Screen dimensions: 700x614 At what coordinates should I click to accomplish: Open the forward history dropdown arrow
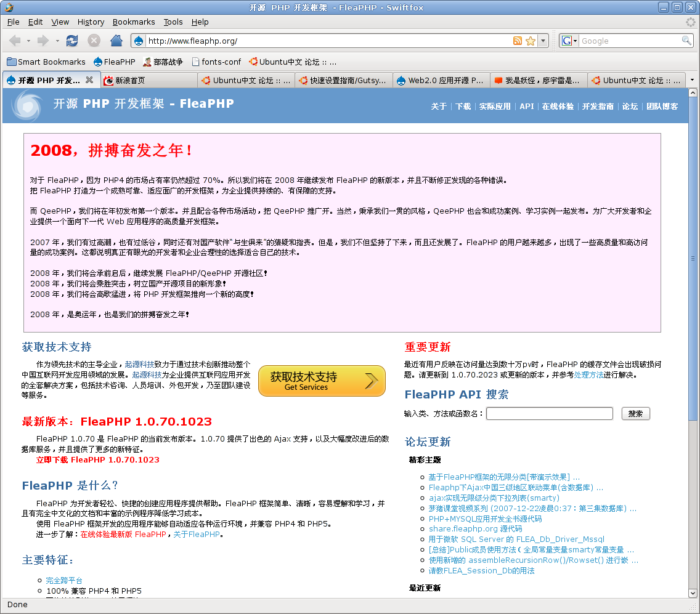pyautogui.click(x=57, y=41)
